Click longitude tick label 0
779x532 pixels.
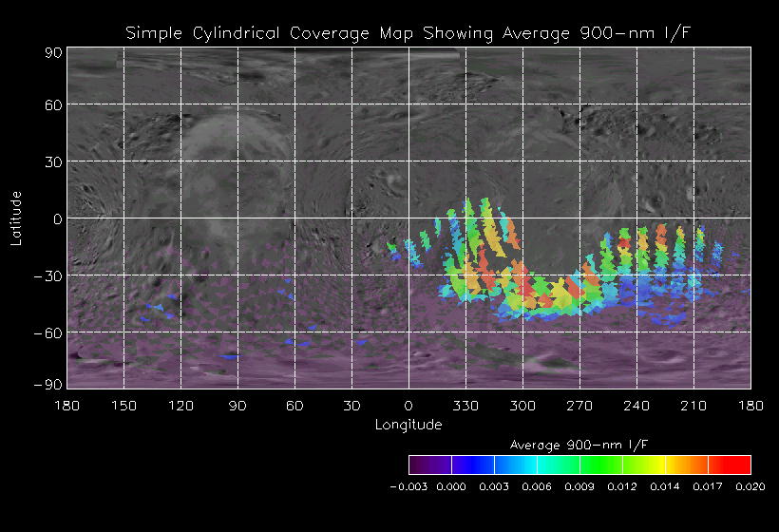pos(408,406)
